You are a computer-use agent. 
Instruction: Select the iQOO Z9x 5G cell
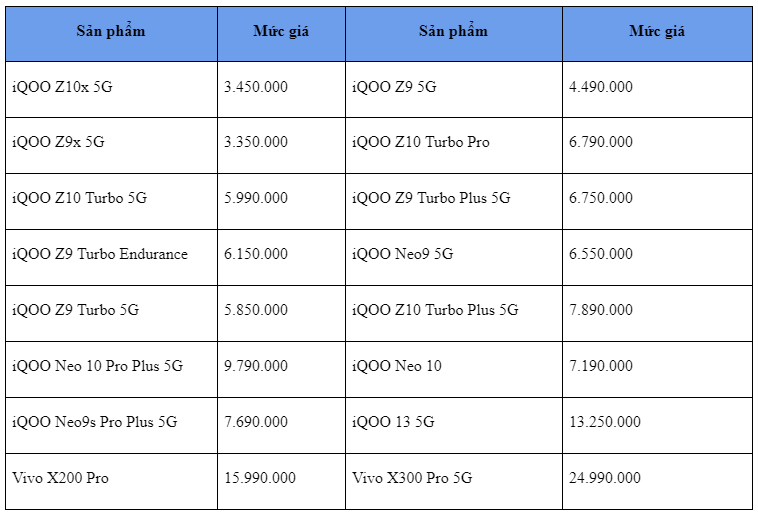coord(58,142)
